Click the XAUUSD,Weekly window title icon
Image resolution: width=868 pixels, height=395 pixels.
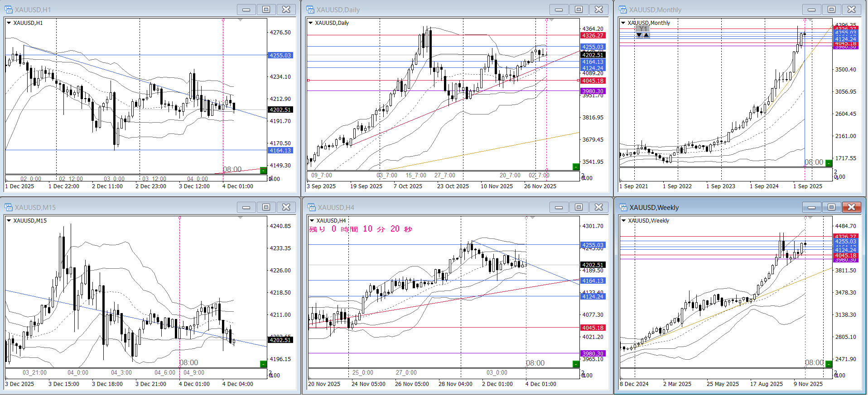[623, 207]
